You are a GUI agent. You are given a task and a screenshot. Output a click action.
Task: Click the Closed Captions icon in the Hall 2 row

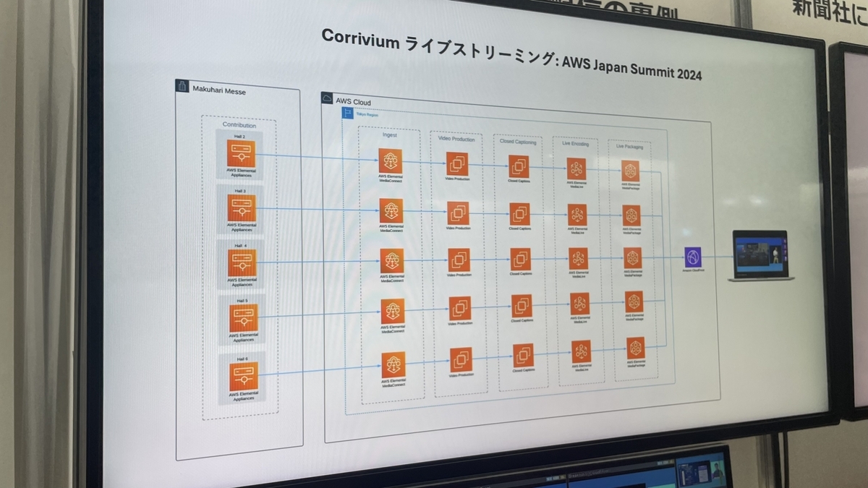[x=519, y=166]
